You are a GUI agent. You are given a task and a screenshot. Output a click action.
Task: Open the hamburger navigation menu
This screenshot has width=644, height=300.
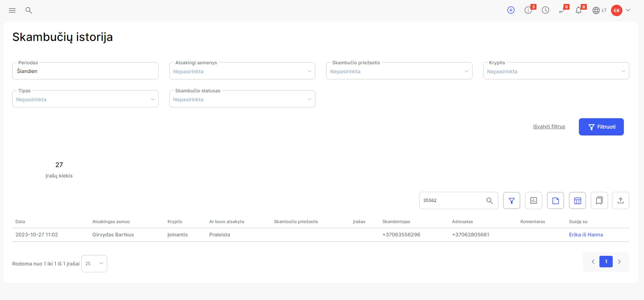coord(12,10)
